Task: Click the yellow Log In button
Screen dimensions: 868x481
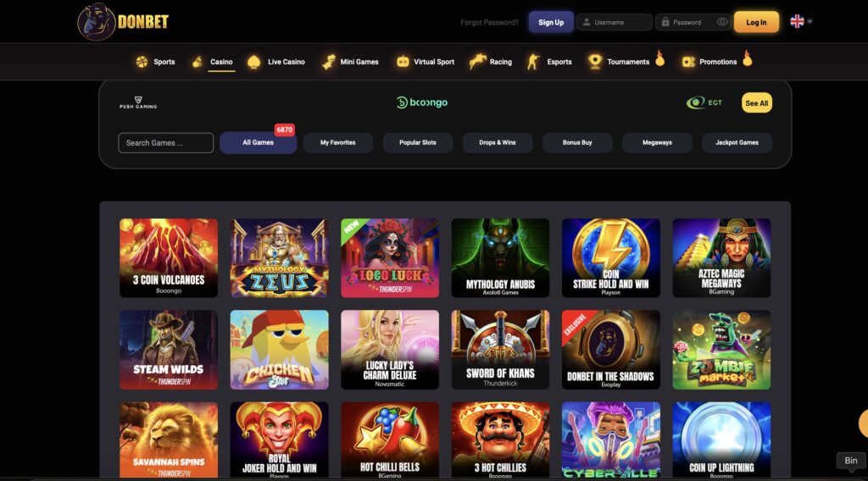Action: pyautogui.click(x=756, y=22)
